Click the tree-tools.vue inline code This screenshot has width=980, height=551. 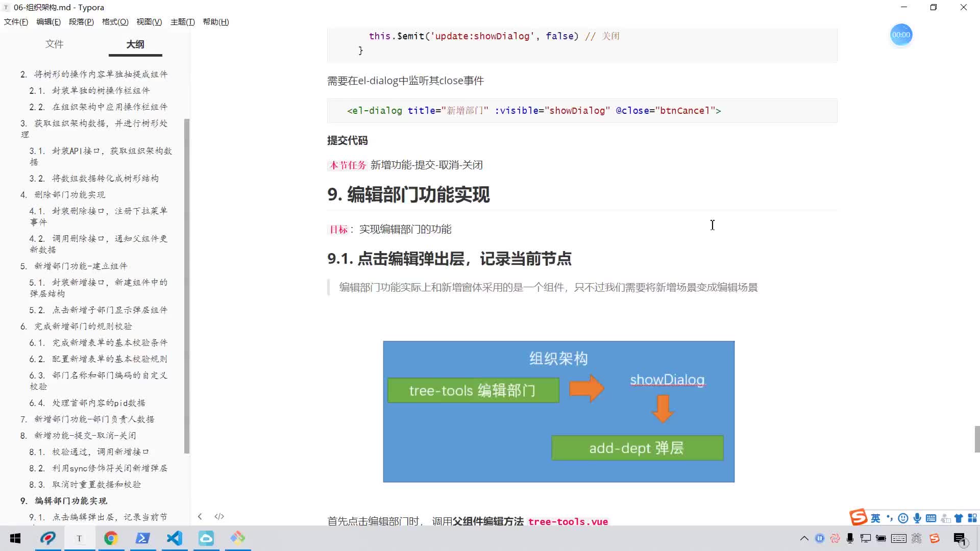(568, 521)
